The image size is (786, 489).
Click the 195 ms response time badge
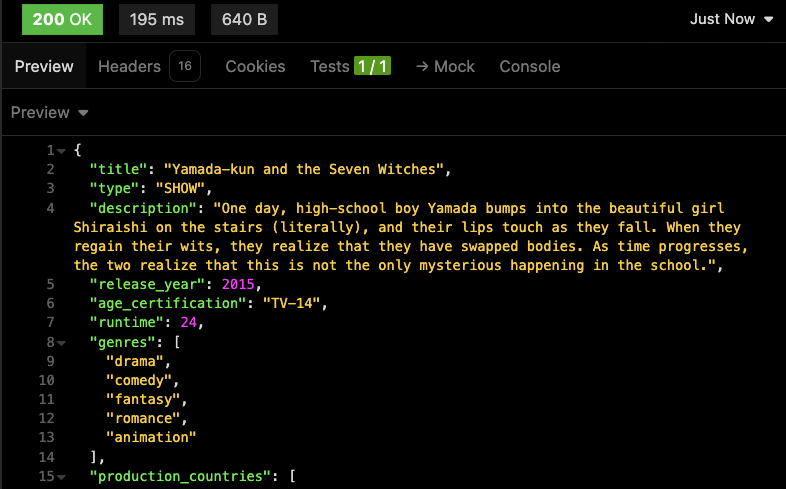point(157,20)
